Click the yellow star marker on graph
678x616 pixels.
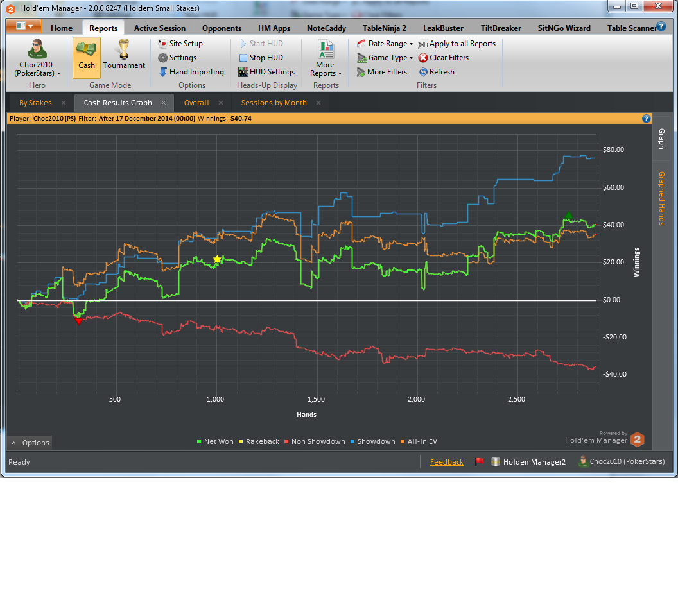point(217,259)
